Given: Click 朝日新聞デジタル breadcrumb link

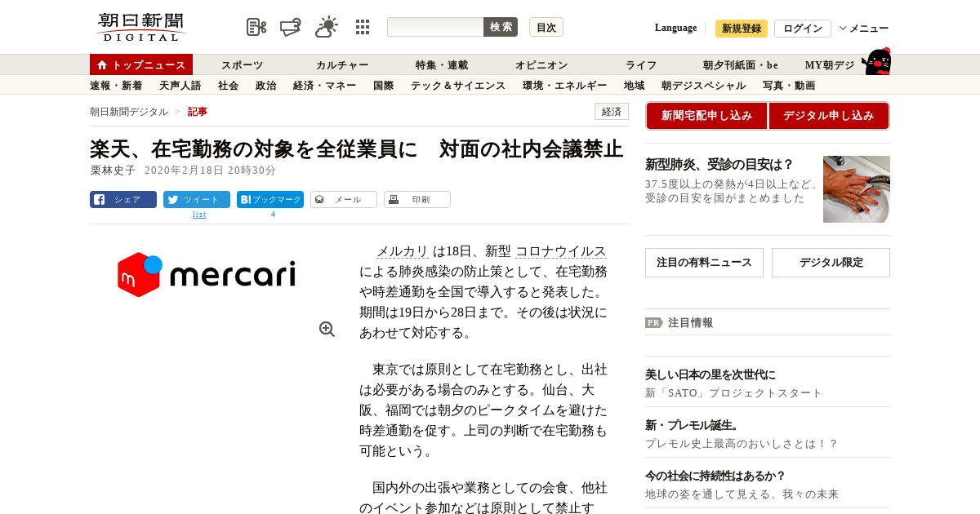Looking at the screenshot, I should coord(129,112).
